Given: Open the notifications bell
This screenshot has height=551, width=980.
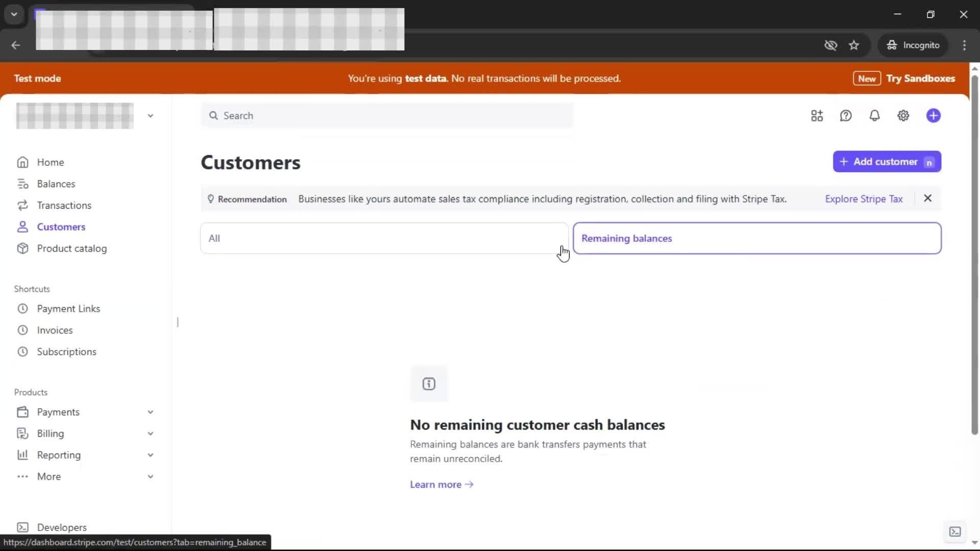Looking at the screenshot, I should 874,116.
